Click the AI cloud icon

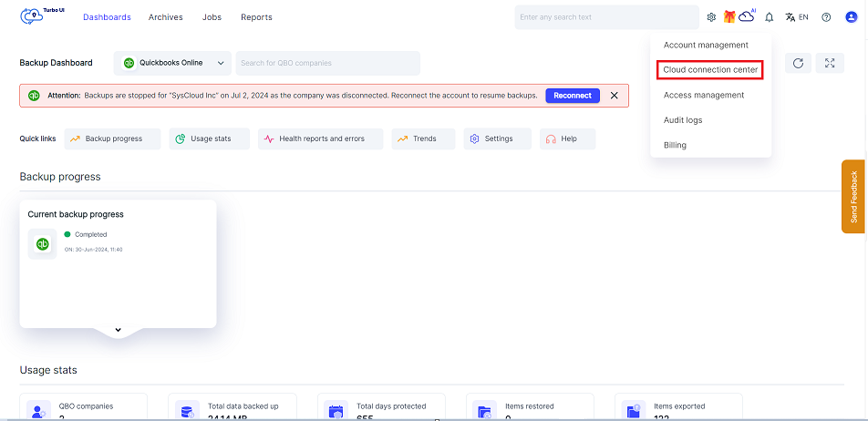747,16
